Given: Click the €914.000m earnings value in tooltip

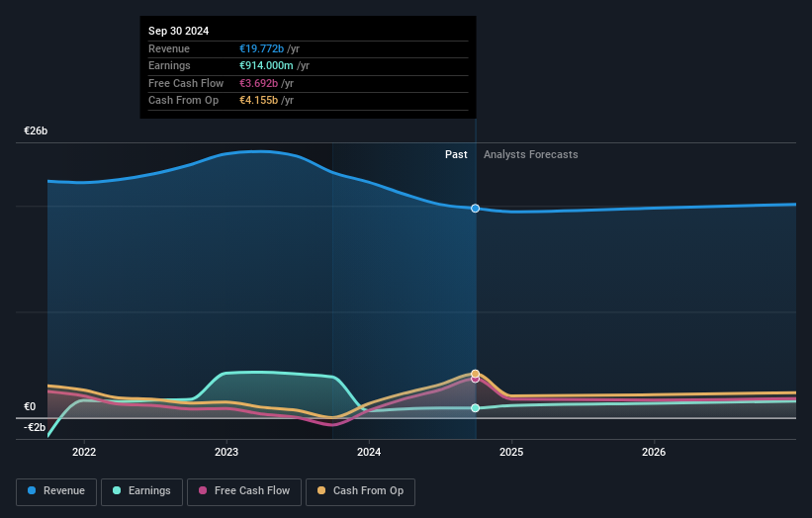Looking at the screenshot, I should pyautogui.click(x=266, y=65).
